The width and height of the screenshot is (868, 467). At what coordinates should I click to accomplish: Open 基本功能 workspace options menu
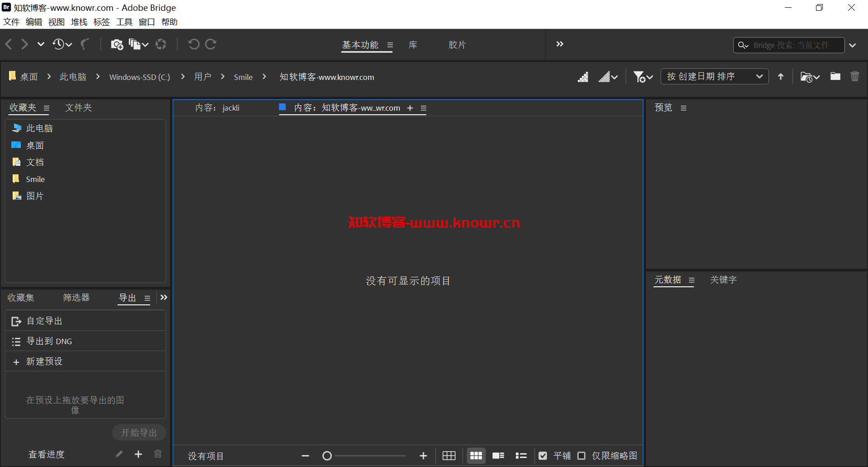pos(390,45)
